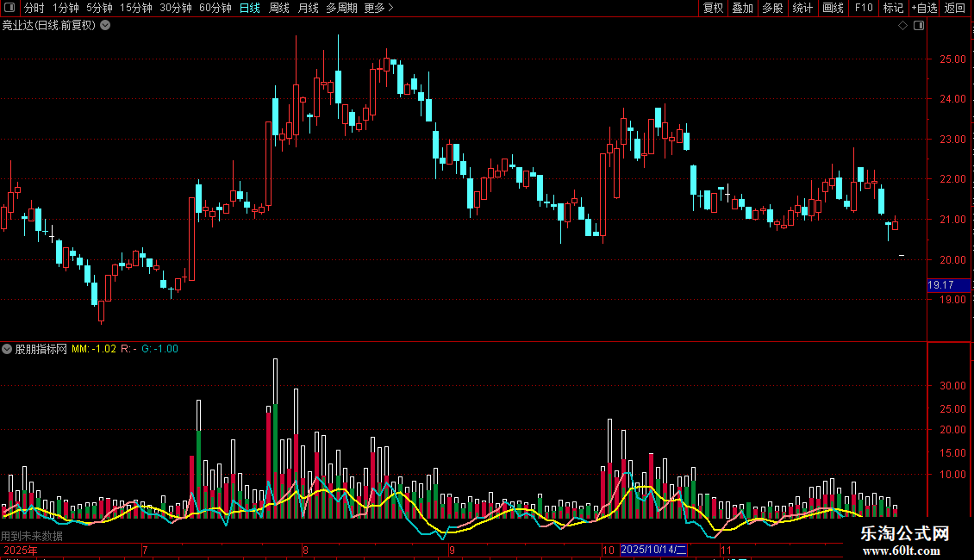Select the 5分钟 period

tap(99, 8)
